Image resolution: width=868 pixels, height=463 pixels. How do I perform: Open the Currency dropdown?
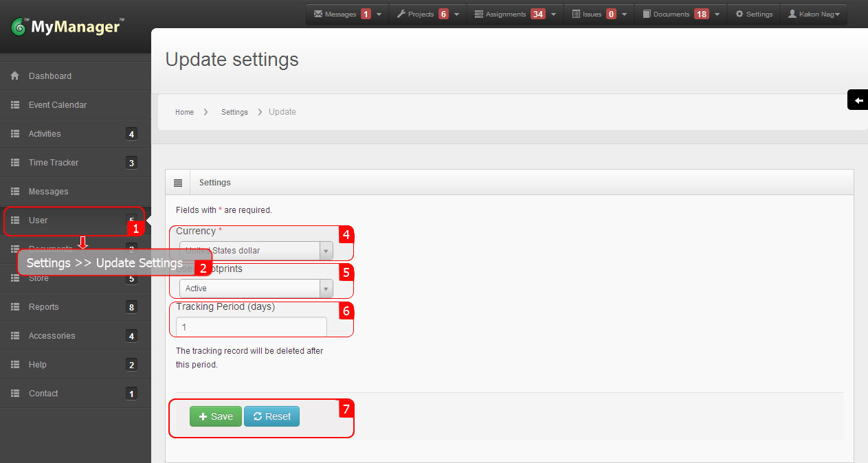pos(256,251)
